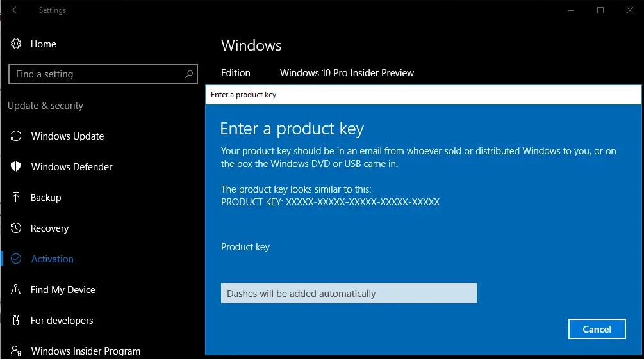Select the Activation sidebar entry
The height and width of the screenshot is (359, 644).
52,259
